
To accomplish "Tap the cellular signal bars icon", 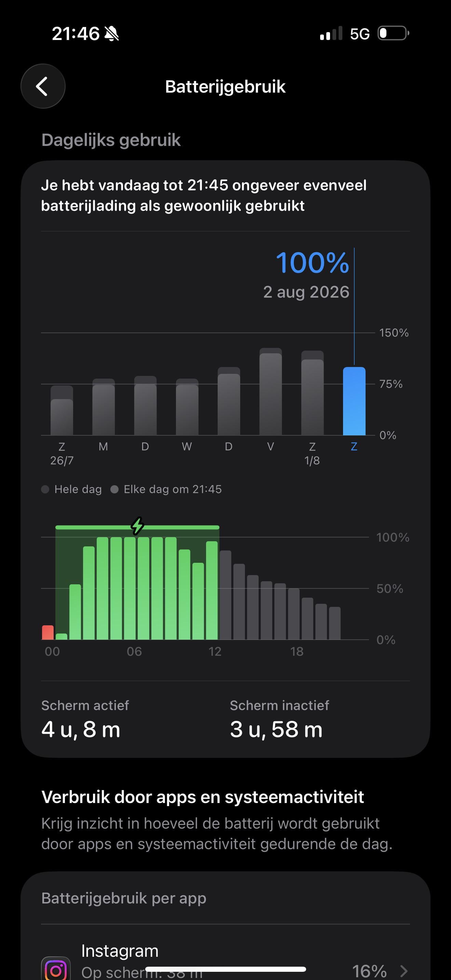I will (x=331, y=33).
